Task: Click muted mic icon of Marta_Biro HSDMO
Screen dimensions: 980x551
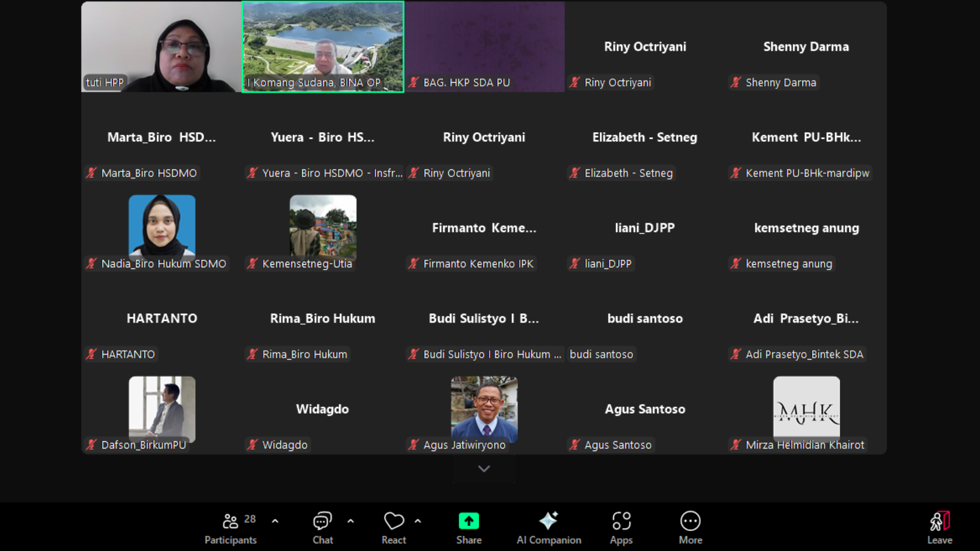Action: point(91,173)
